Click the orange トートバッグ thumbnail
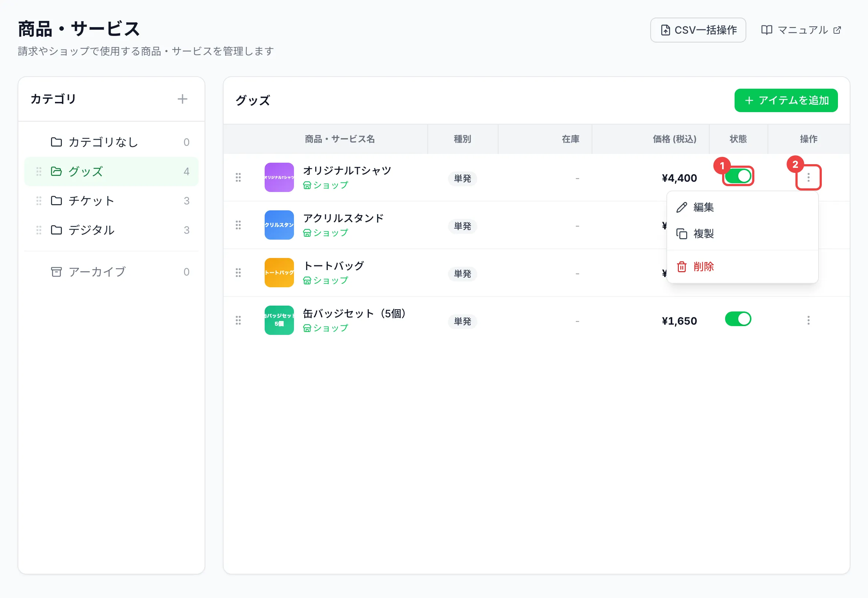 [279, 273]
